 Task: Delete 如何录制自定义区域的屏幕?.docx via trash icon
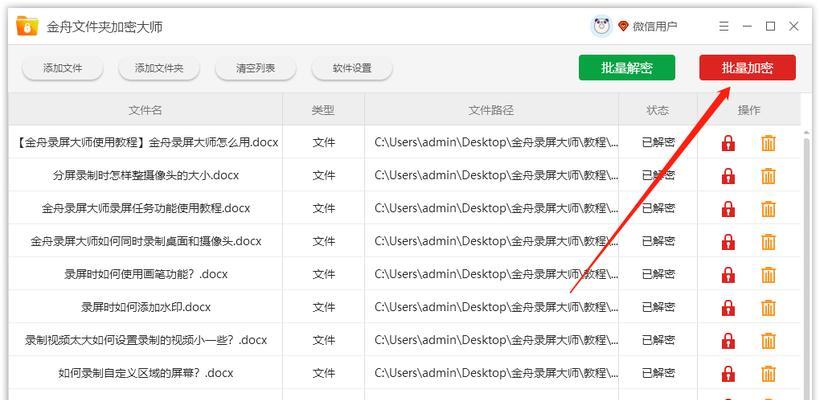[768, 373]
